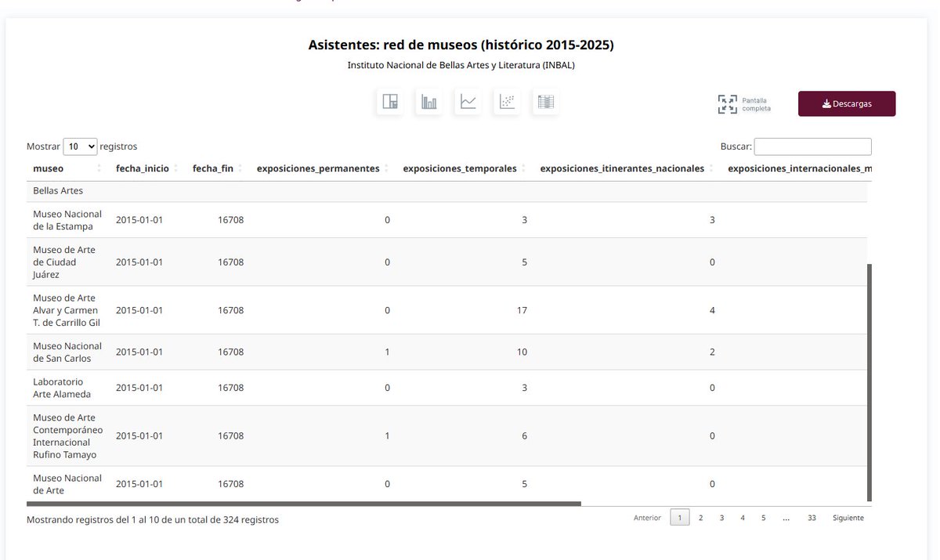Open the treemap chart view
Viewport: 940px width, 560px height.
(x=390, y=102)
